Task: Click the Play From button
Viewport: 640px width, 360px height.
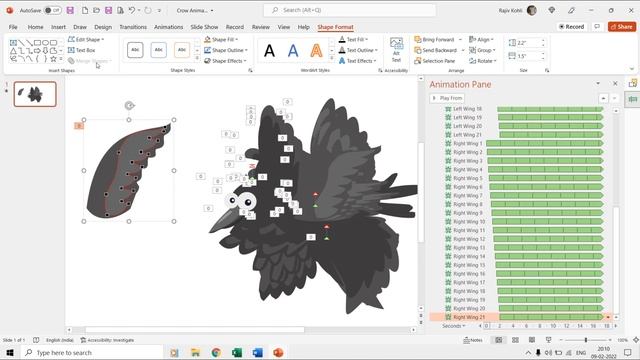Action: click(447, 98)
